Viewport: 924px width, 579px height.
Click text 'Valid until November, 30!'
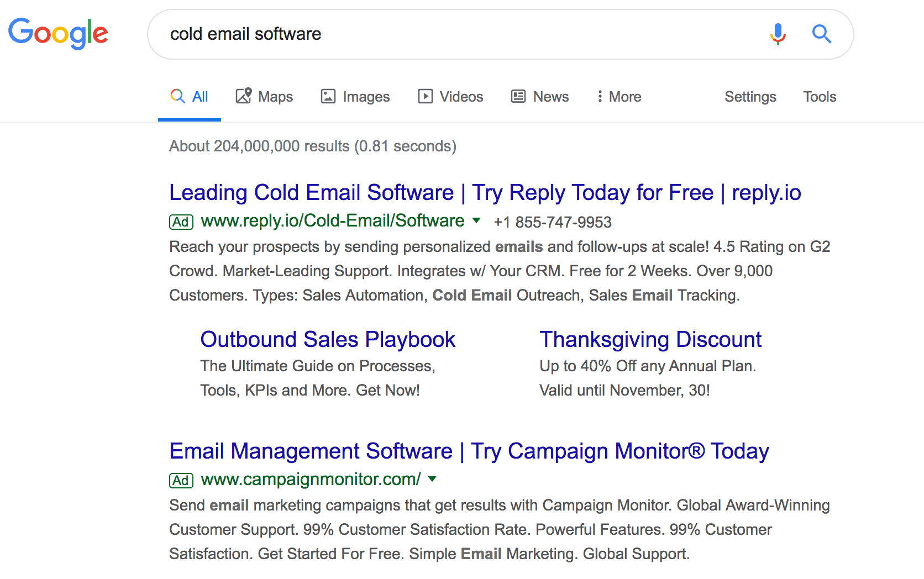point(624,391)
